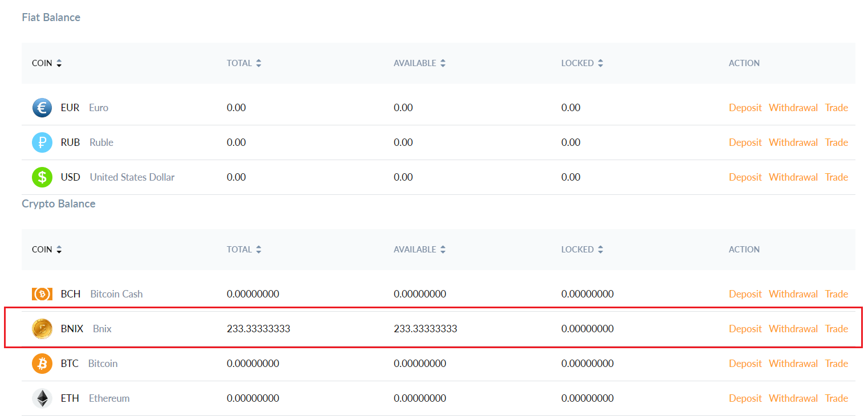Click the 'United States Dollar' name
The height and width of the screenshot is (416, 868).
click(132, 177)
